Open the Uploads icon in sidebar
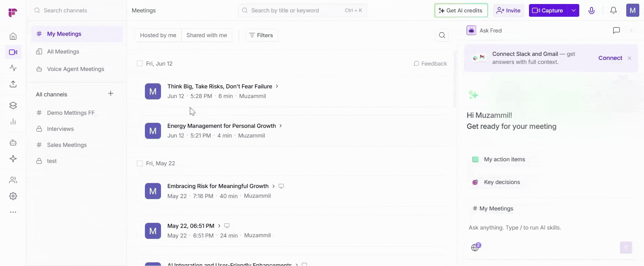 [13, 84]
